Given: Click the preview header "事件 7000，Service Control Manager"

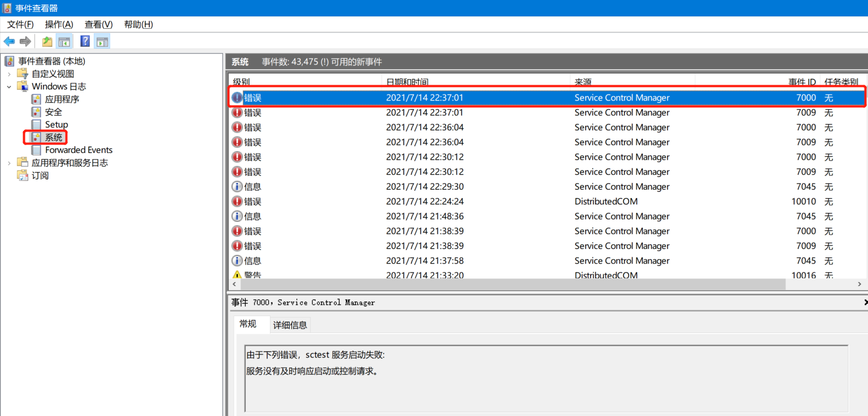Looking at the screenshot, I should pyautogui.click(x=303, y=303).
